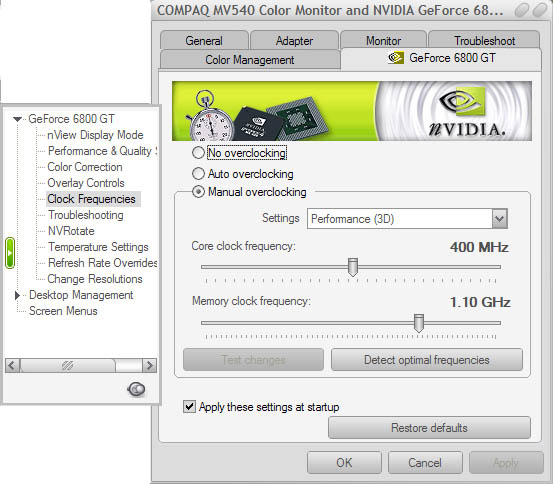The image size is (553, 484).
Task: Click Restore defaults button
Action: tap(429, 428)
